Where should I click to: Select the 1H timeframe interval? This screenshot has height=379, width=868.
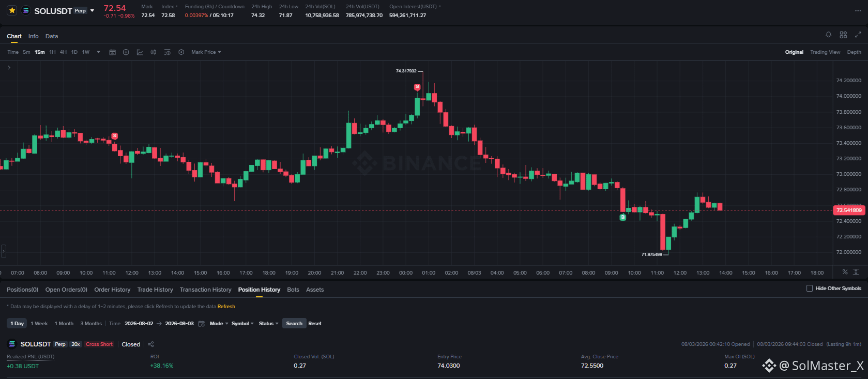[x=52, y=52]
